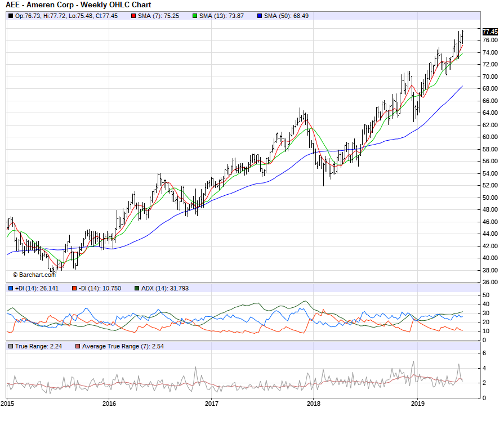The height and width of the screenshot is (421, 504).
Task: Click the 20 label on the ADX panel axis
Action: pyautogui.click(x=486, y=322)
